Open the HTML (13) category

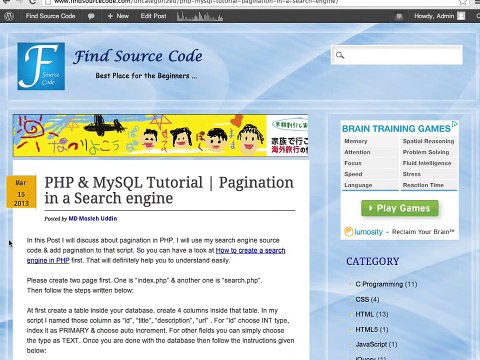372,314
